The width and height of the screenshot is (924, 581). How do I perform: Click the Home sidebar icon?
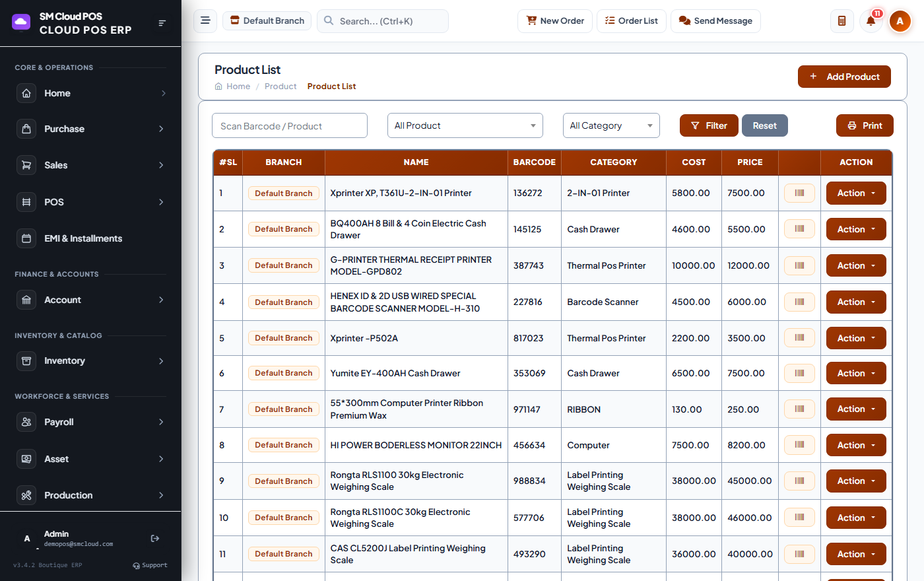[x=26, y=93]
